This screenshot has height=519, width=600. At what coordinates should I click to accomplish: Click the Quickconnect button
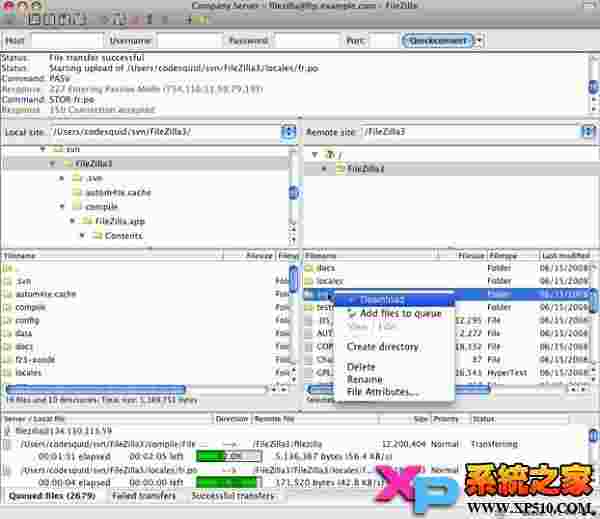click(x=437, y=41)
